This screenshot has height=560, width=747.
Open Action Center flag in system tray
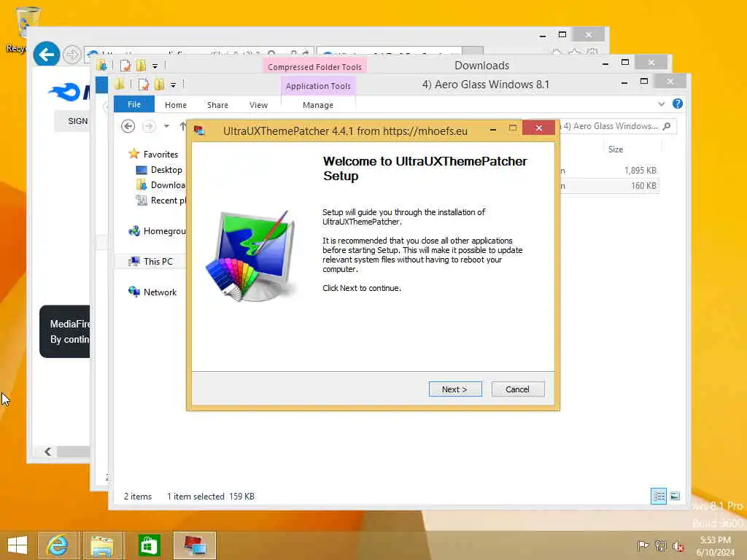[643, 545]
